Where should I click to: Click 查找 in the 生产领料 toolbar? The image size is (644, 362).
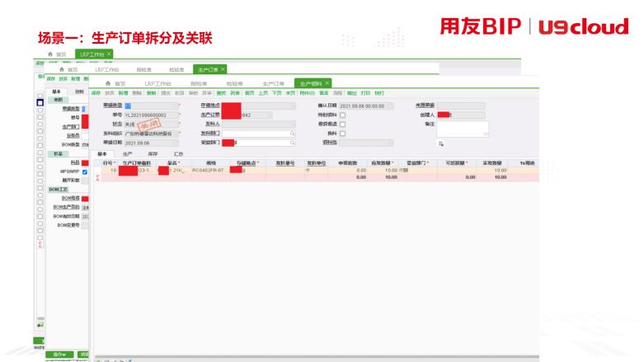(x=221, y=93)
